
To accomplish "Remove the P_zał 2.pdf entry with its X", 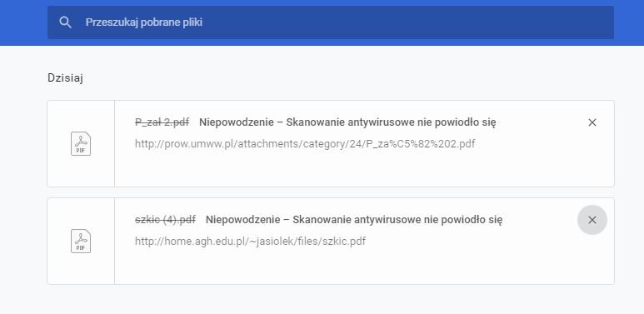I will click(592, 122).
